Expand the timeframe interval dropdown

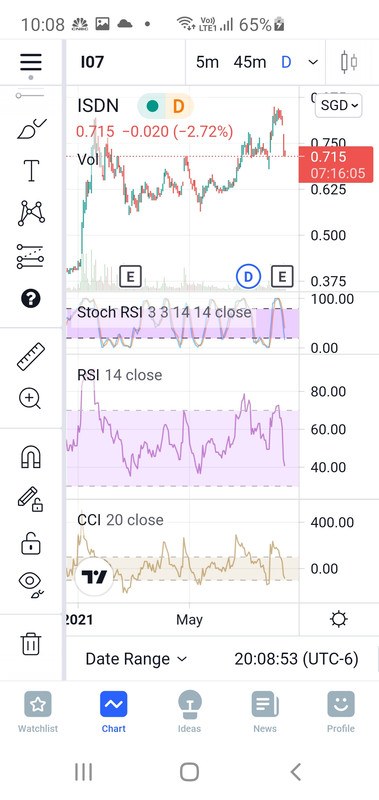pyautogui.click(x=313, y=62)
